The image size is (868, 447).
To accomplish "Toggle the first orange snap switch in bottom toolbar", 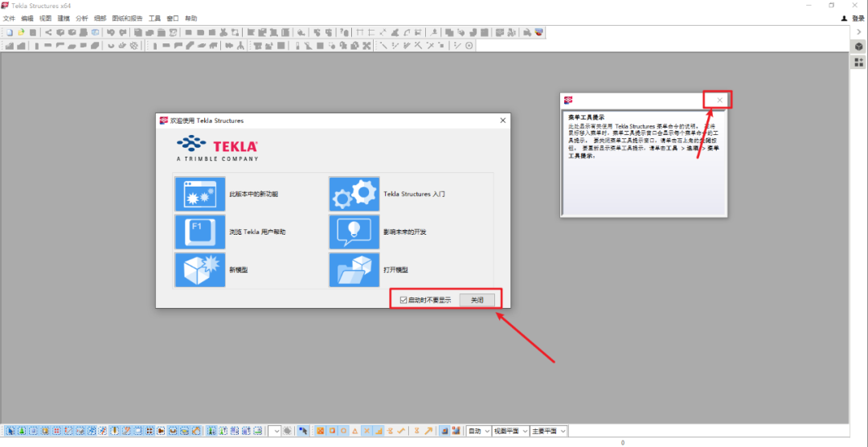I will click(319, 431).
